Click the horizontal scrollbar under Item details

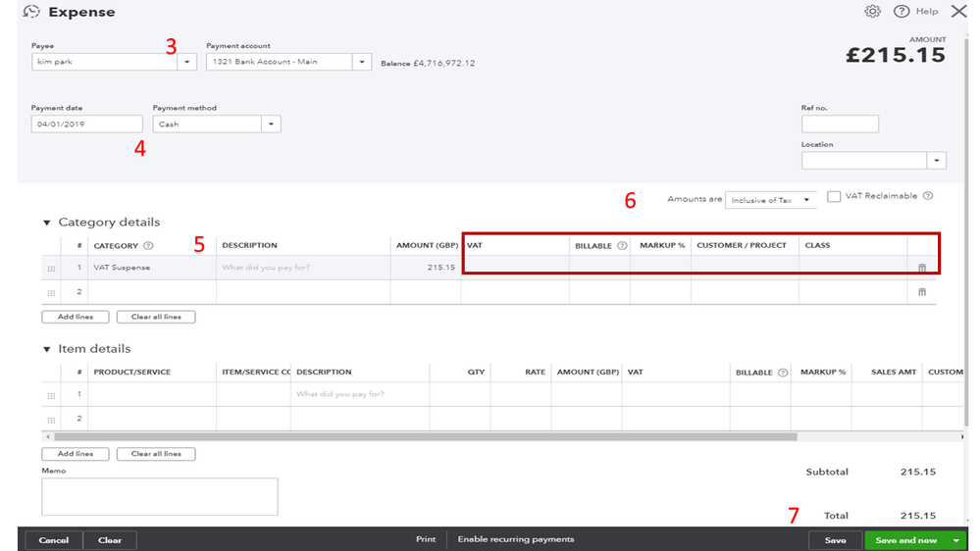(x=425, y=436)
